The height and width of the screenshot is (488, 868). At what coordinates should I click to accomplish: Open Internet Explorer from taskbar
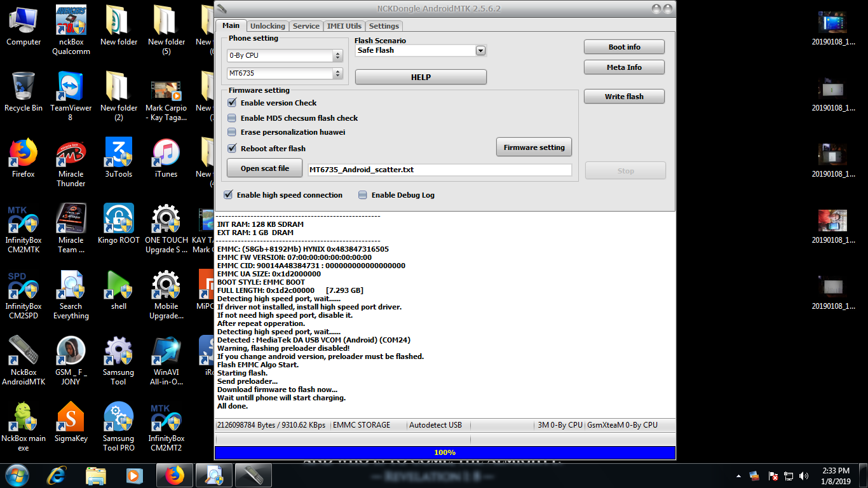[x=57, y=475]
